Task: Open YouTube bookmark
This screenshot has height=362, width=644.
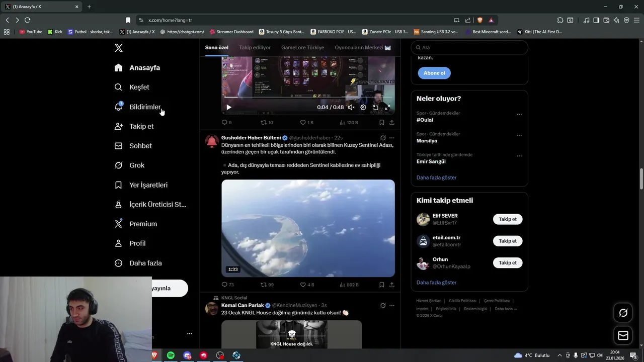Action: (x=31, y=32)
